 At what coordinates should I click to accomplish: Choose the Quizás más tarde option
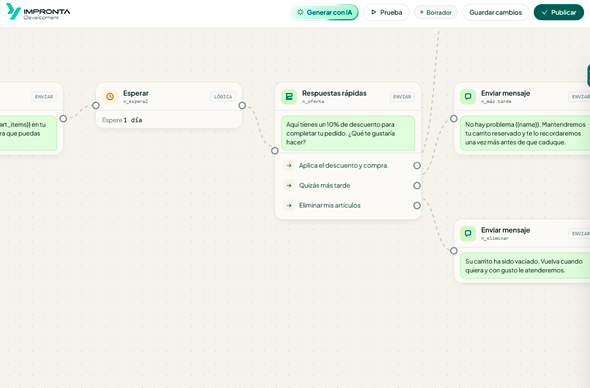348,186
